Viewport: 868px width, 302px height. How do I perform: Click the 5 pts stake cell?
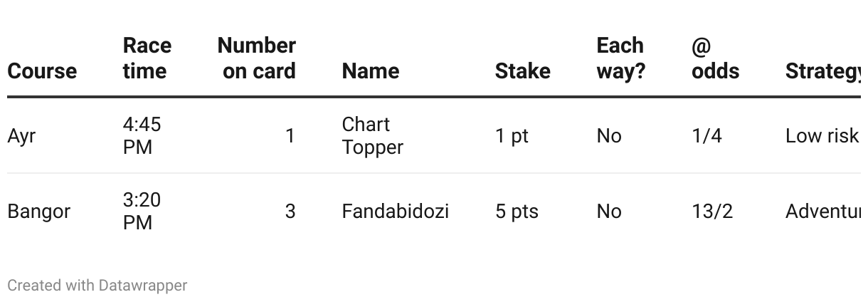point(517,212)
